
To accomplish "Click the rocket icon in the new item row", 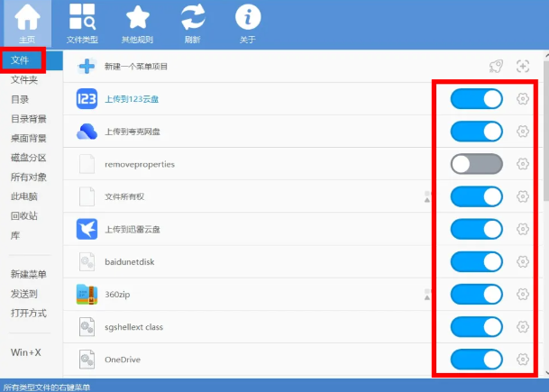I will pos(496,66).
